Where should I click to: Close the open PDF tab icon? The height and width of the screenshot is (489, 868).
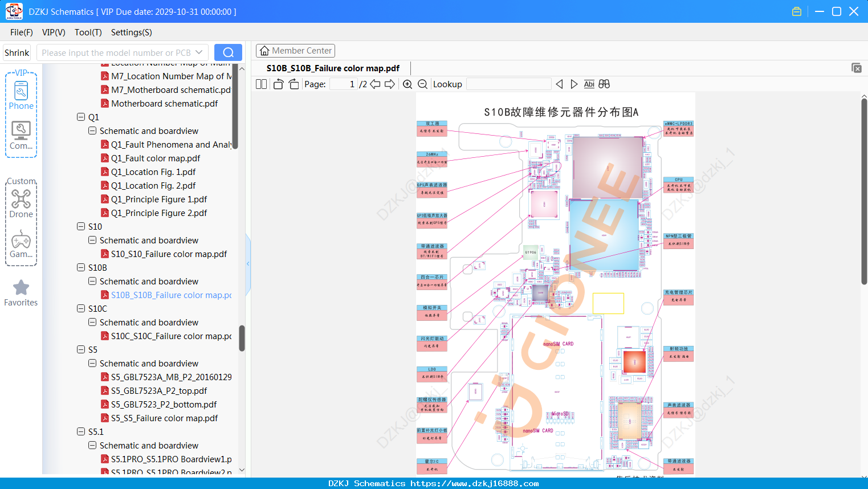856,68
